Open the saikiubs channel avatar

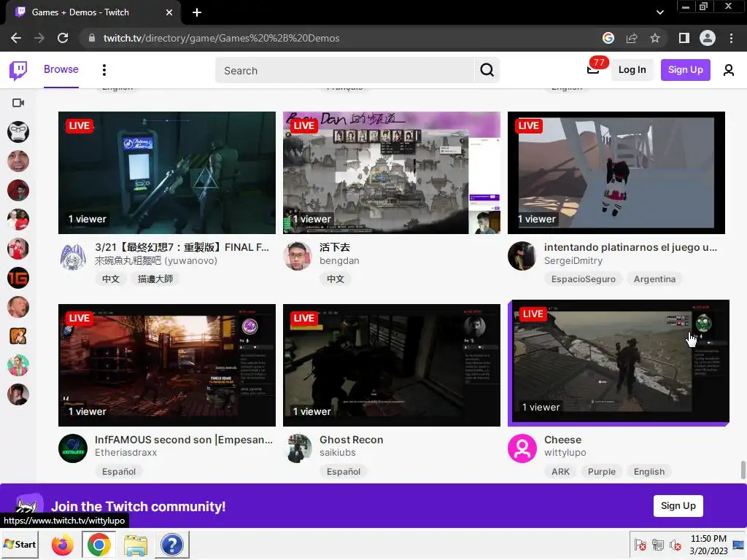(x=298, y=448)
